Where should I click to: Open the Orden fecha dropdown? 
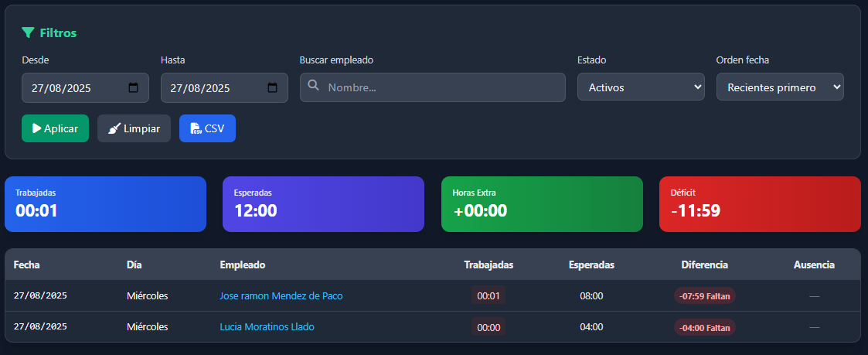pos(780,87)
